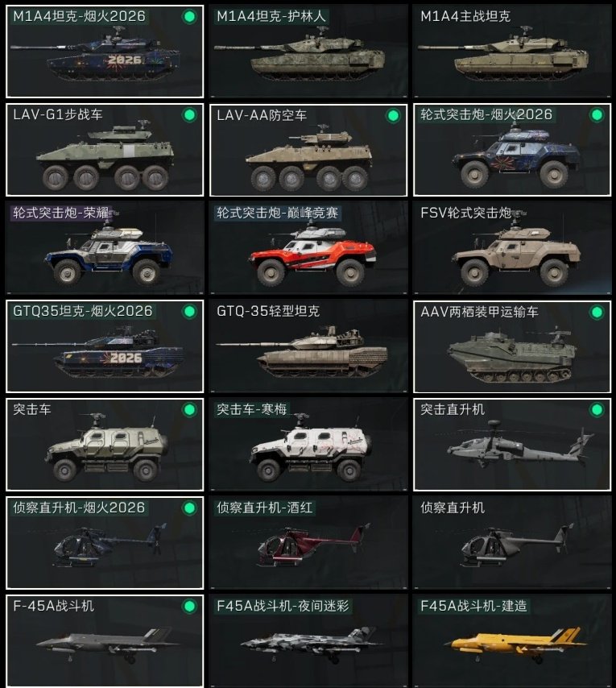Viewport: 616px width, 688px height.
Task: Open the FSV轮式突击炮 vehicle card
Action: click(x=512, y=248)
